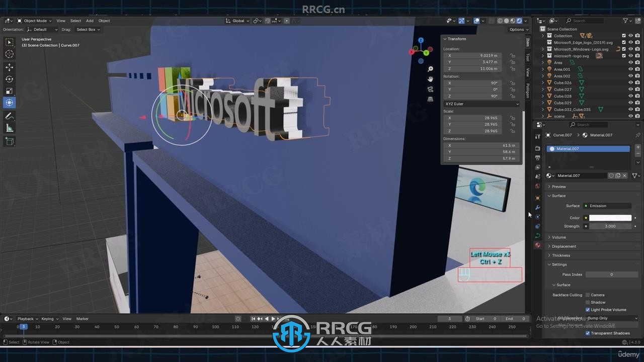The height and width of the screenshot is (362, 644).
Task: Click the white emission Color swatch
Action: pos(610,218)
